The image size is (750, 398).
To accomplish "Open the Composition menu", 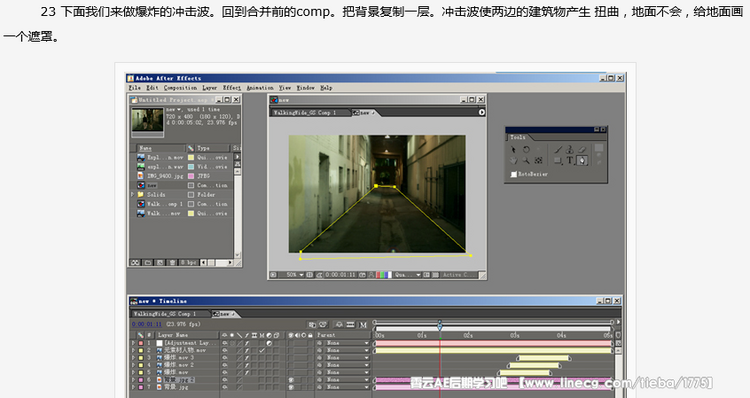I will (180, 88).
